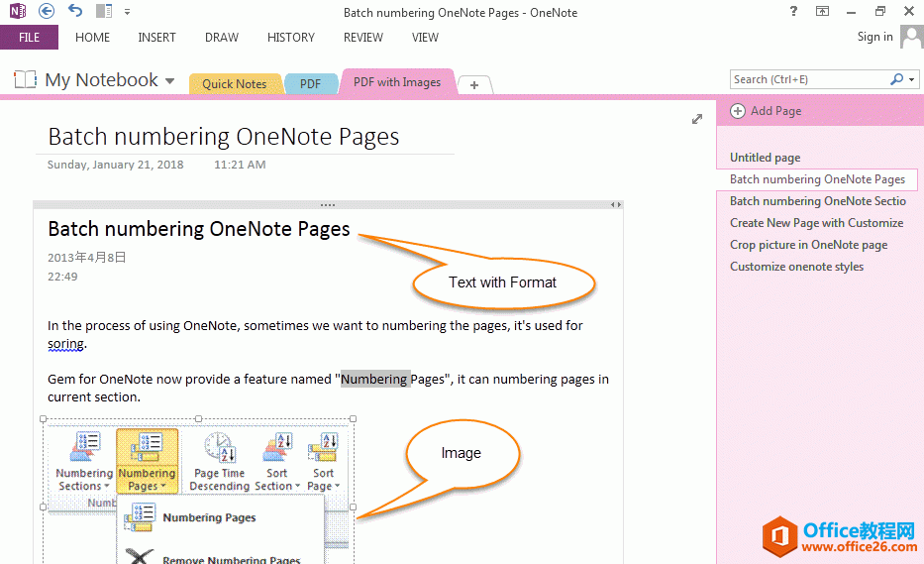The width and height of the screenshot is (924, 564).
Task: Open the search scope dropdown arrow
Action: point(912,79)
